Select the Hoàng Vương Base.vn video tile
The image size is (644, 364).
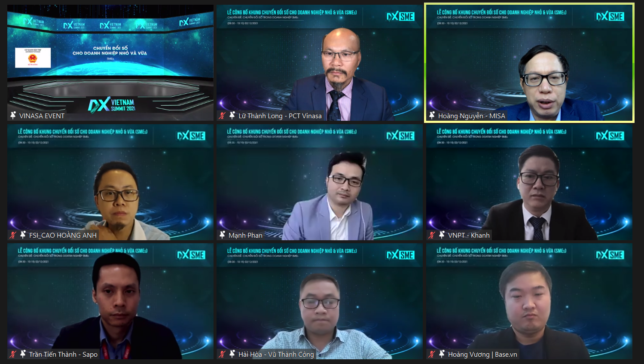[x=529, y=301]
